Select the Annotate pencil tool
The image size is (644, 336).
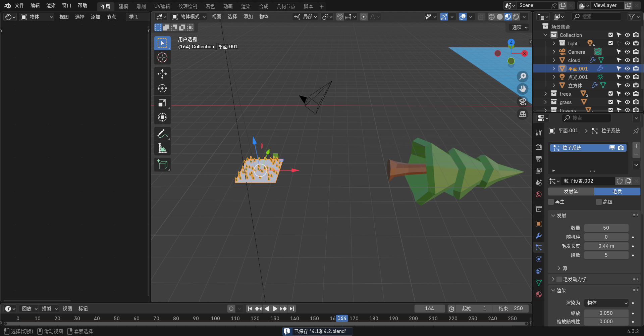(x=162, y=134)
